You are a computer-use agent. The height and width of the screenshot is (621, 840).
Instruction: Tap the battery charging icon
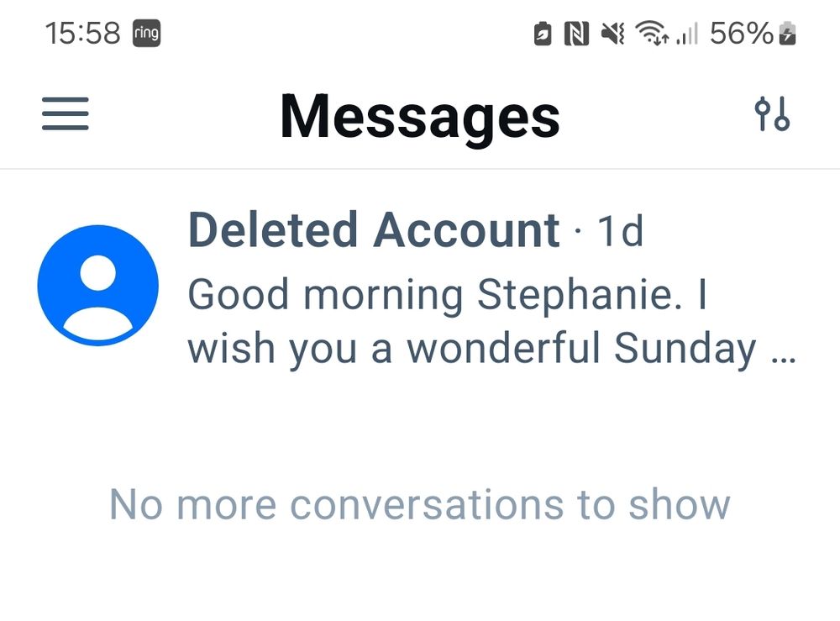(x=788, y=34)
